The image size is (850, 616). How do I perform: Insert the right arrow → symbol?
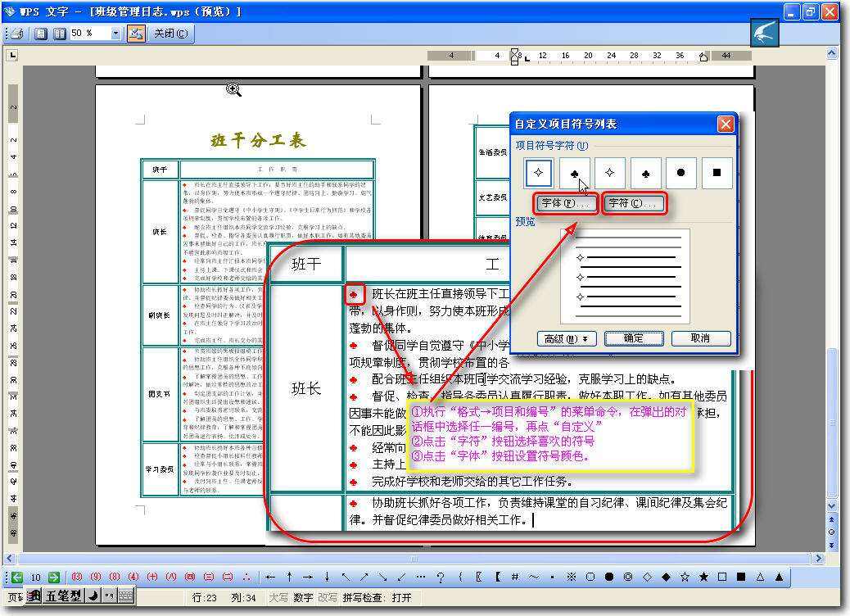[308, 577]
